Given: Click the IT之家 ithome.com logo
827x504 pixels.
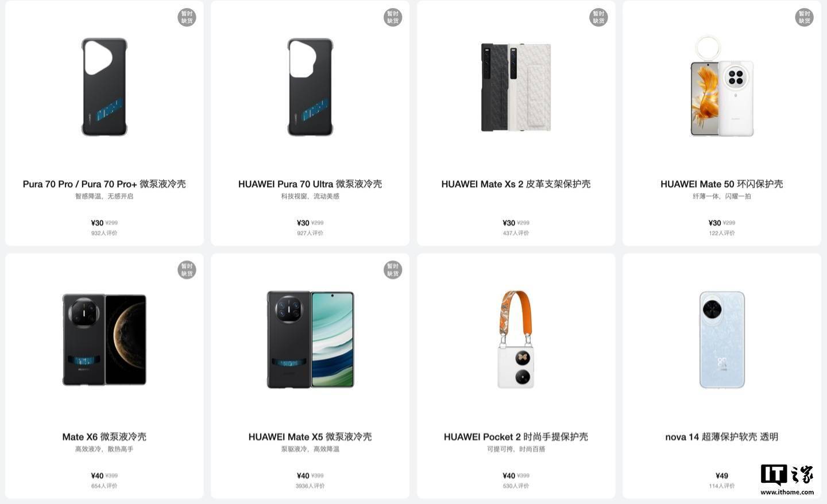Looking at the screenshot, I should pyautogui.click(x=787, y=480).
